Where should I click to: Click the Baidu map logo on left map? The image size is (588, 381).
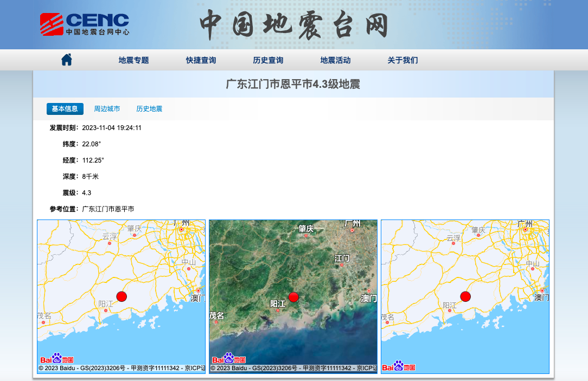57,359
